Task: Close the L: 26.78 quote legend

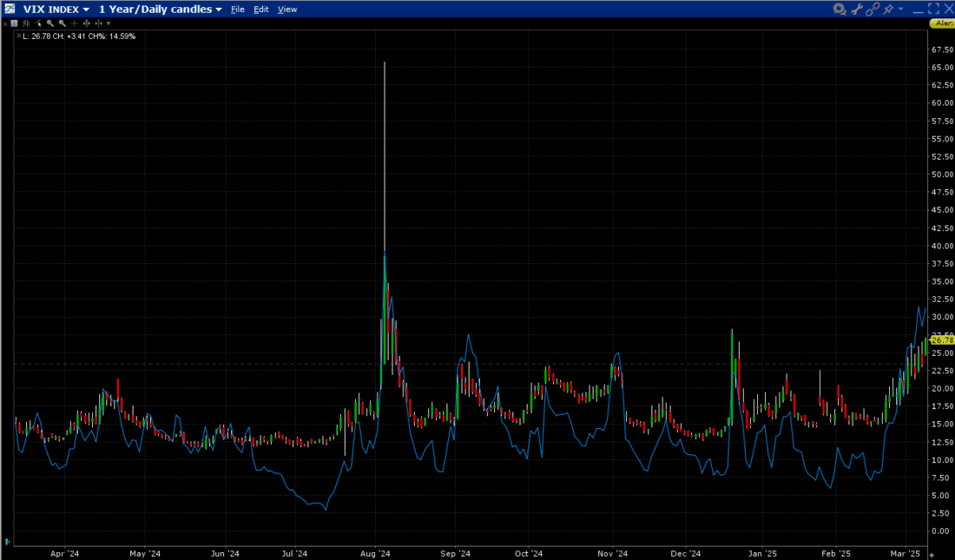Action: point(19,36)
